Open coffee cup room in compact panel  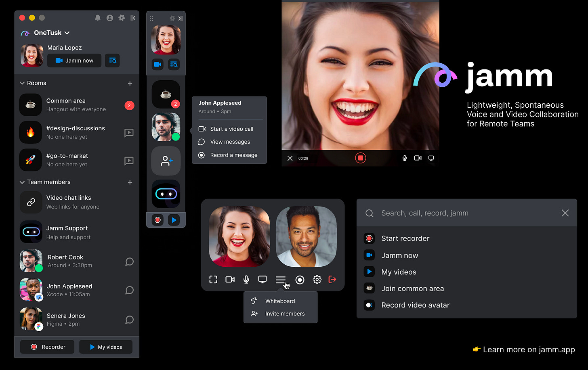166,94
